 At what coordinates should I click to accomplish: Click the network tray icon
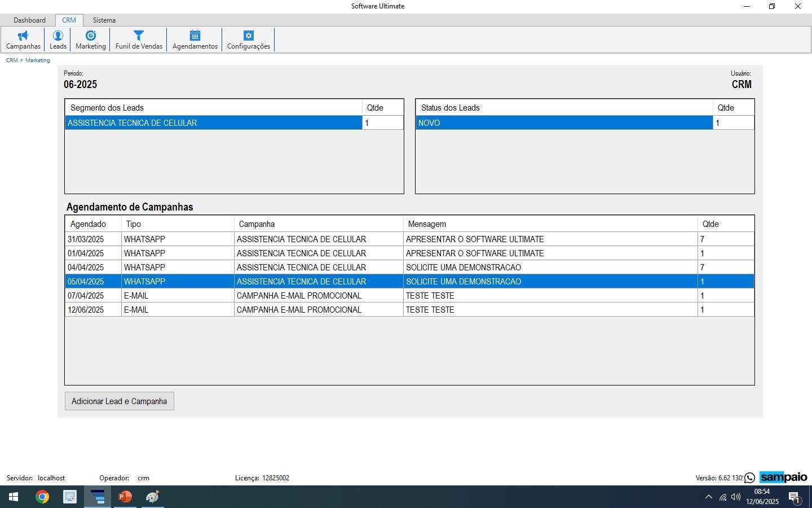pyautogui.click(x=722, y=497)
